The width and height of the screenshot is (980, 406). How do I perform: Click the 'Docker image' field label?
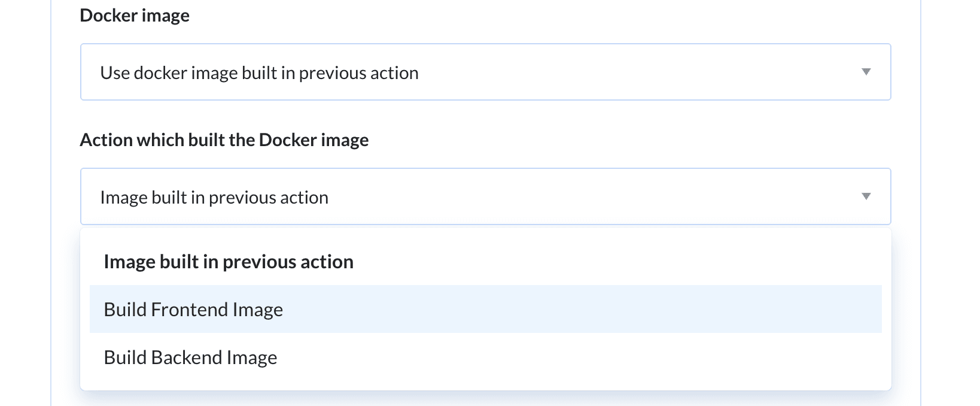tap(135, 16)
